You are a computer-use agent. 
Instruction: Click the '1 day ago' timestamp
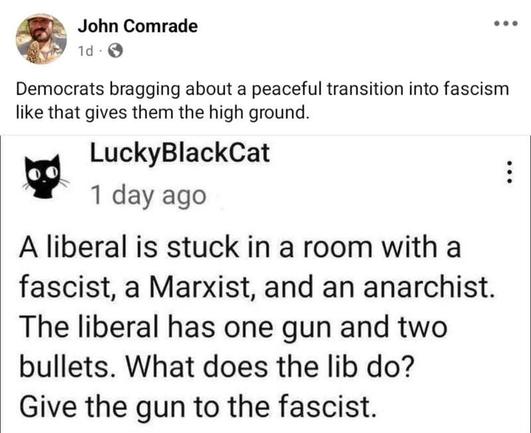coord(148,196)
